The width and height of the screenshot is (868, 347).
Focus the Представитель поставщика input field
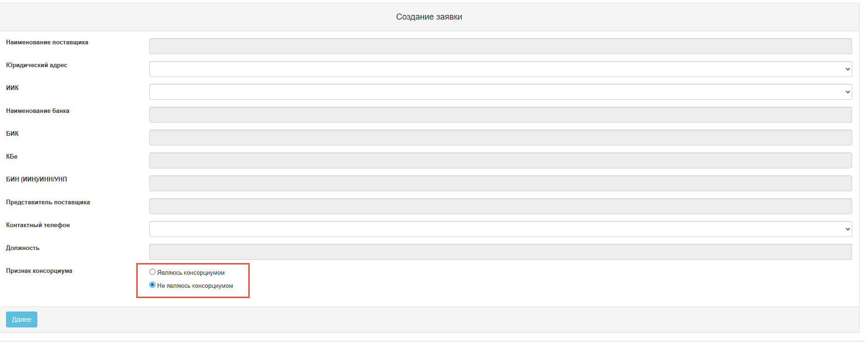pyautogui.click(x=500, y=206)
